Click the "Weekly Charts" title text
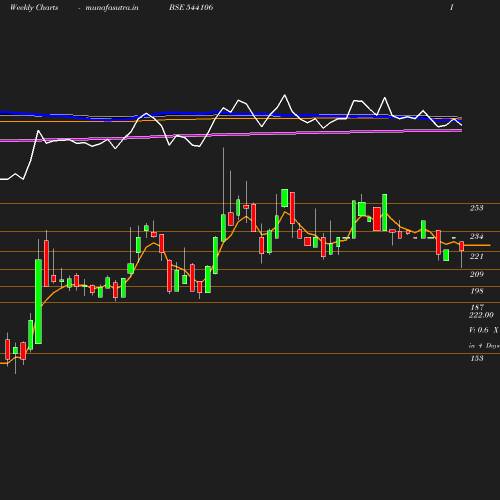Viewport: 500px width, 500px height. [x=34, y=8]
